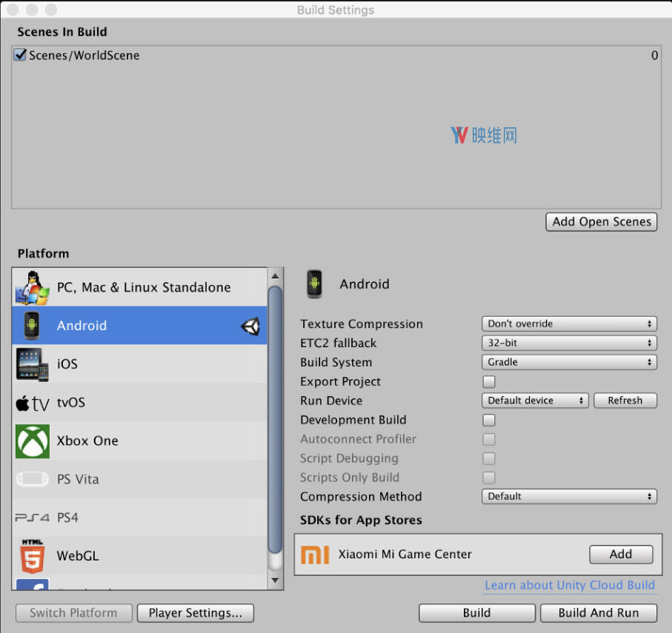Click the PS Vita console icon

coord(32,480)
